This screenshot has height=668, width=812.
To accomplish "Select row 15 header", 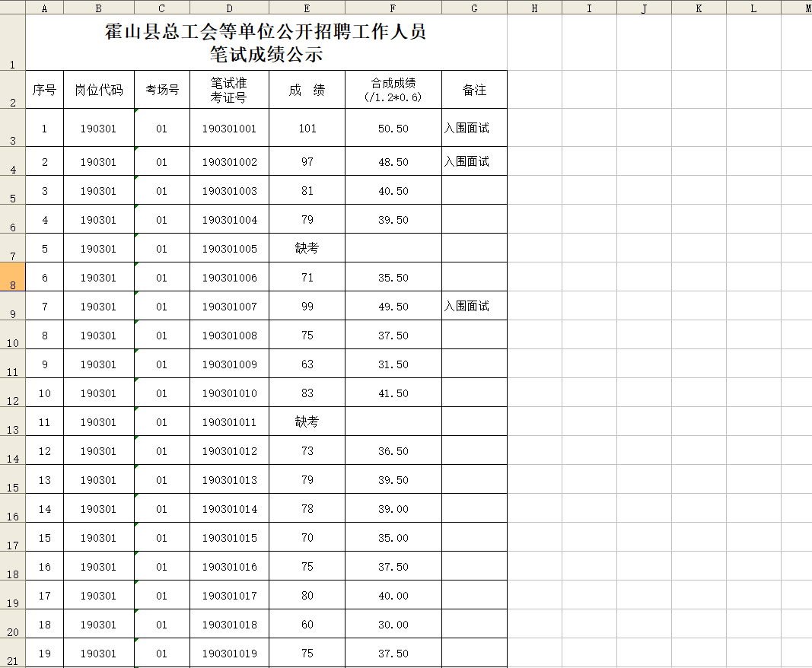I will click(x=12, y=479).
